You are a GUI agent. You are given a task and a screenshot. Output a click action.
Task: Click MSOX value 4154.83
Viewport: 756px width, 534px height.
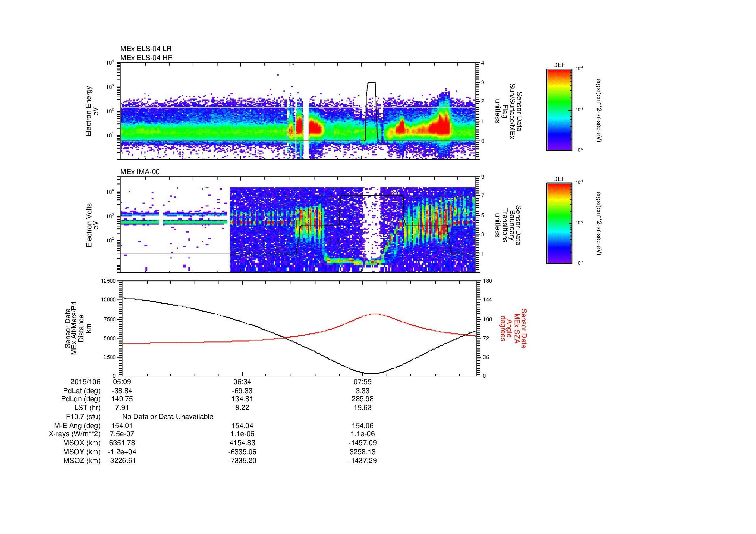(242, 443)
